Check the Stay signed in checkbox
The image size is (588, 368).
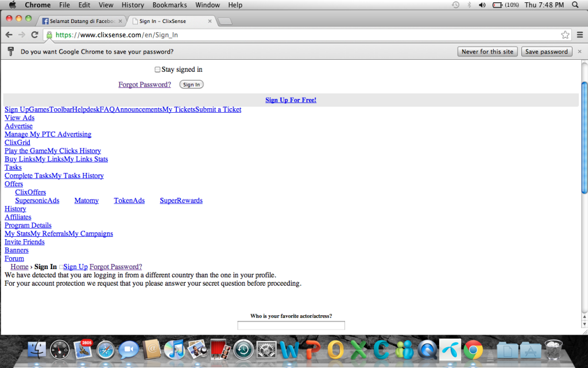tap(157, 70)
